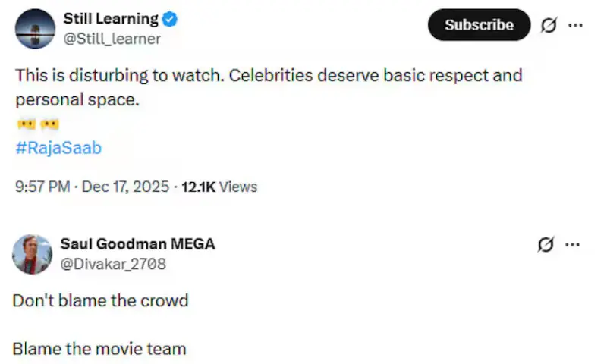
Task: Click the 'personal space.' second line of post
Action: click(78, 99)
